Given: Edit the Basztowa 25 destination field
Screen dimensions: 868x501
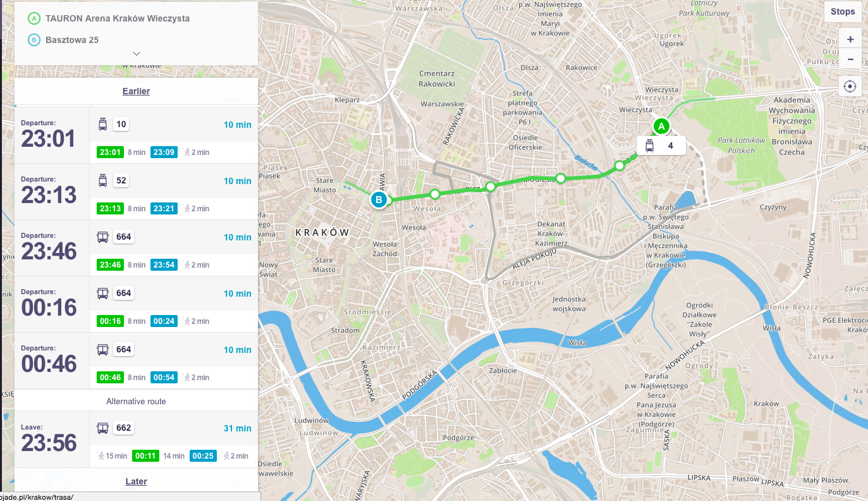Looking at the screenshot, I should click(x=72, y=40).
